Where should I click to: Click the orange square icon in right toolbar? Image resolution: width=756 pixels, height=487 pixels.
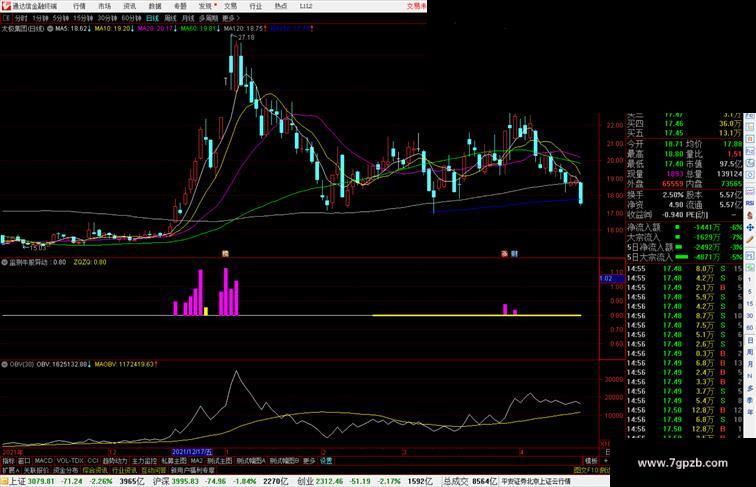coord(750,139)
